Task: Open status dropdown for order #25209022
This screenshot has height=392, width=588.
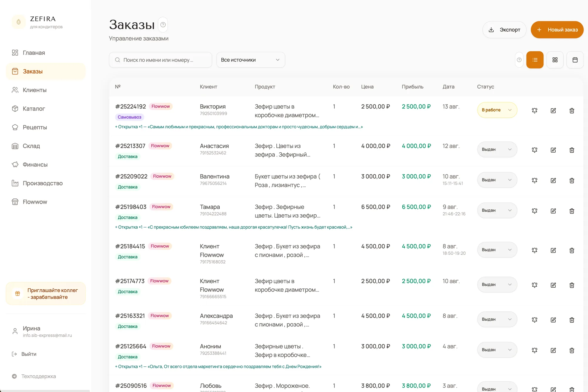Action: (497, 180)
